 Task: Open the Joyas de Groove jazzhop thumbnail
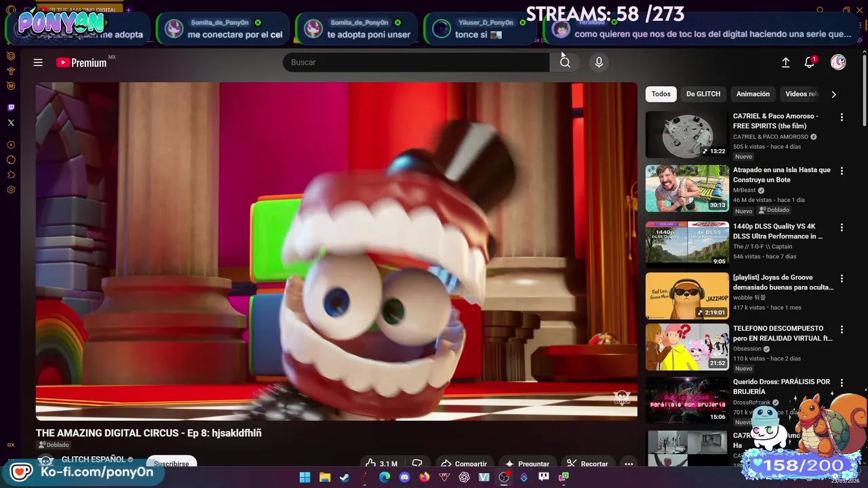tap(687, 296)
